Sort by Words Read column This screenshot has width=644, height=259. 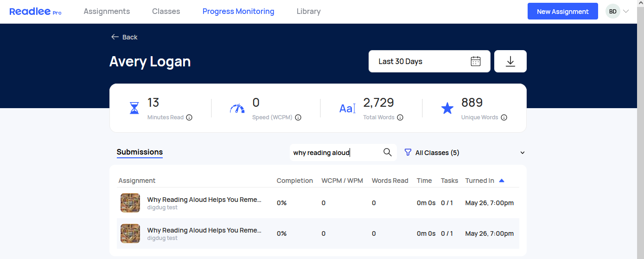click(x=390, y=181)
